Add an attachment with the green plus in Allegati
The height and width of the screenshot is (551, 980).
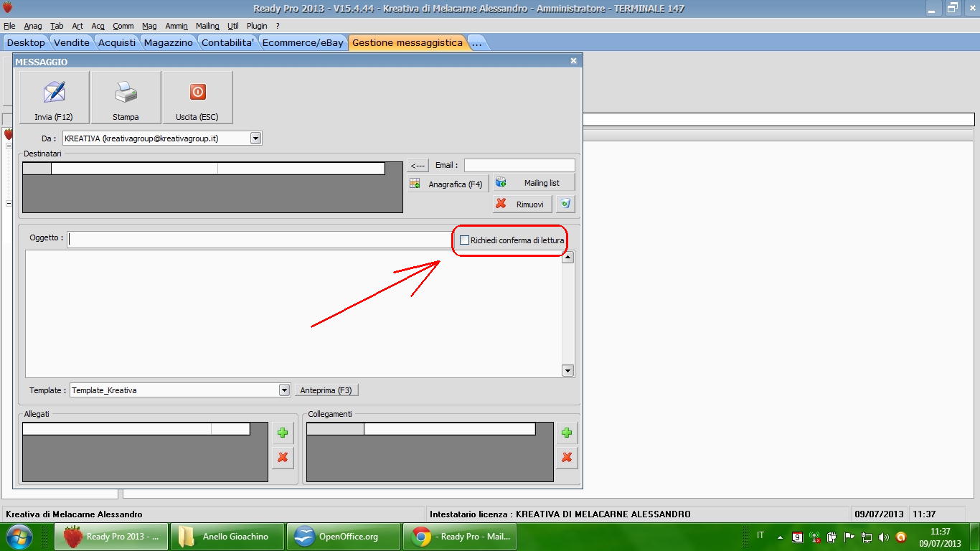click(283, 433)
